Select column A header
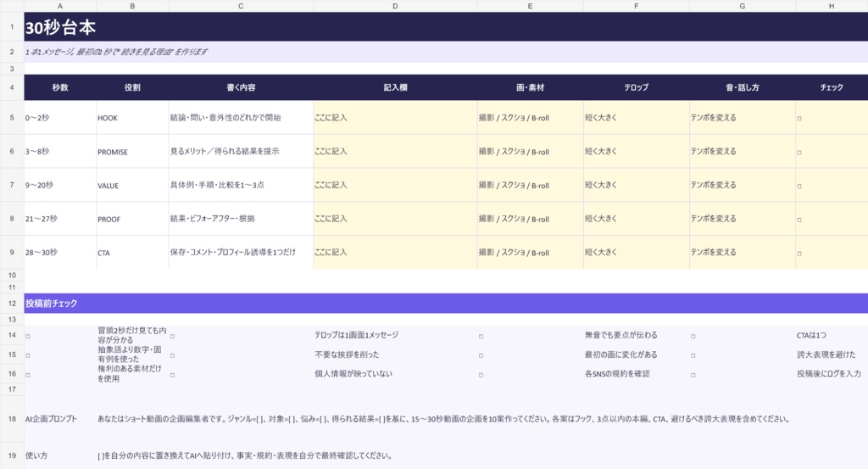 coord(60,6)
